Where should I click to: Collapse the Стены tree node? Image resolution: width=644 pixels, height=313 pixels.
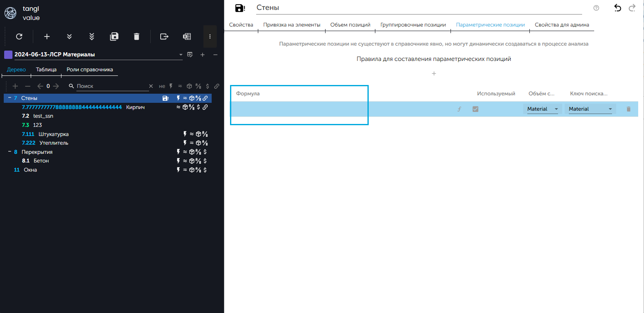(x=9, y=98)
